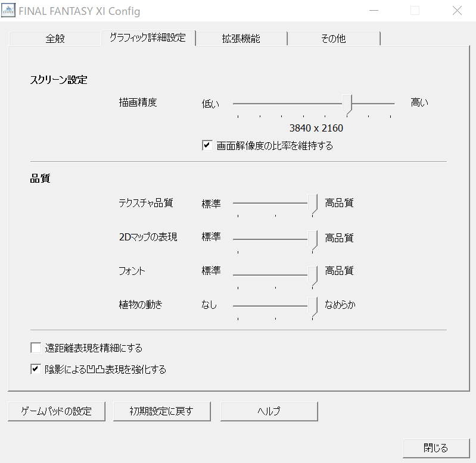This screenshot has height=463, width=476.
Task: Disable 陰影による凹凸表現を強化する checkbox
Action: click(x=36, y=370)
